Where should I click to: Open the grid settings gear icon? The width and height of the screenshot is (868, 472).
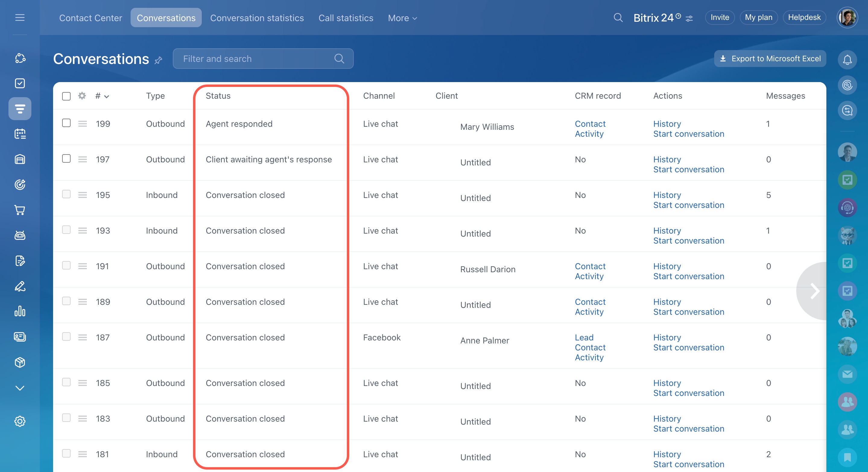82,96
